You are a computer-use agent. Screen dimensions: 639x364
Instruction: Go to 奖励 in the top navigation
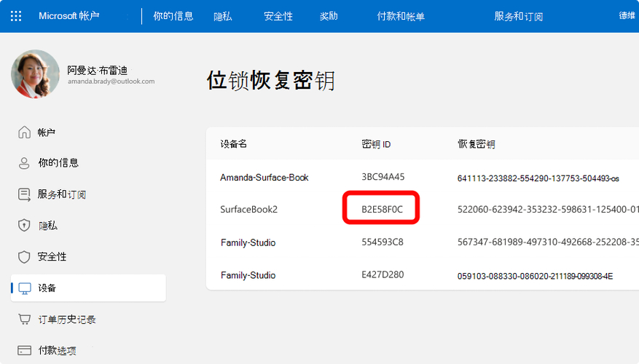tap(329, 16)
